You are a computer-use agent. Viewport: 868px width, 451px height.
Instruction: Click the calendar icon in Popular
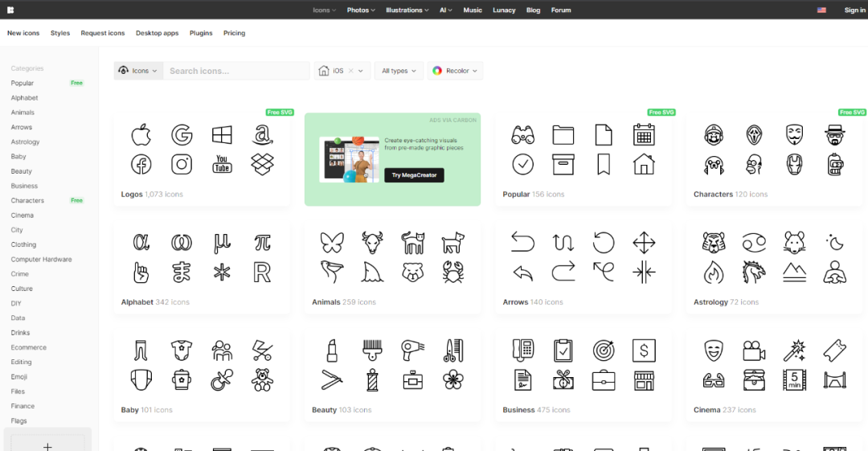tap(644, 134)
